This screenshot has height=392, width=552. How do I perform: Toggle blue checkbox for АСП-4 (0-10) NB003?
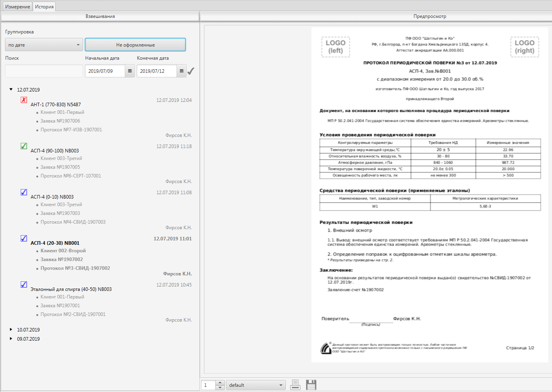24,192
